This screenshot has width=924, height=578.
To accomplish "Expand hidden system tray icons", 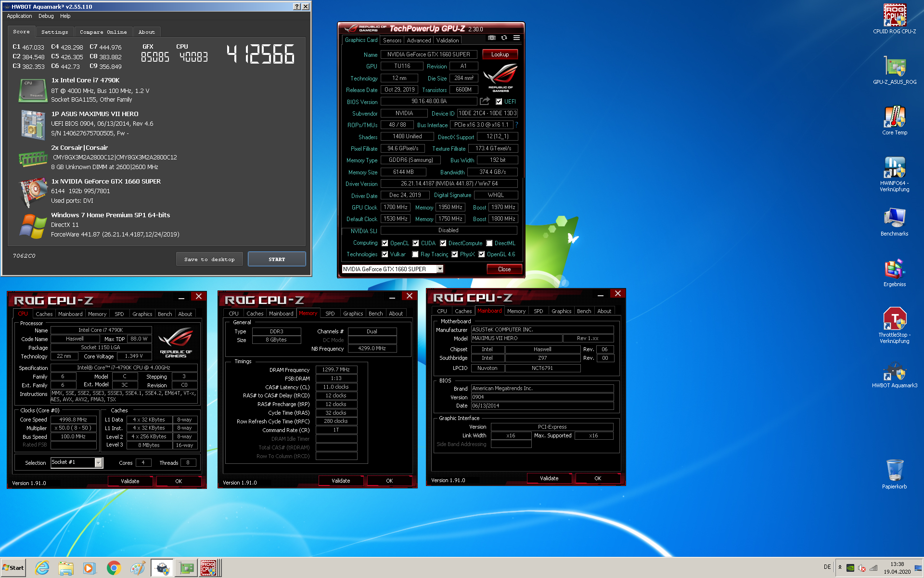I will point(840,567).
